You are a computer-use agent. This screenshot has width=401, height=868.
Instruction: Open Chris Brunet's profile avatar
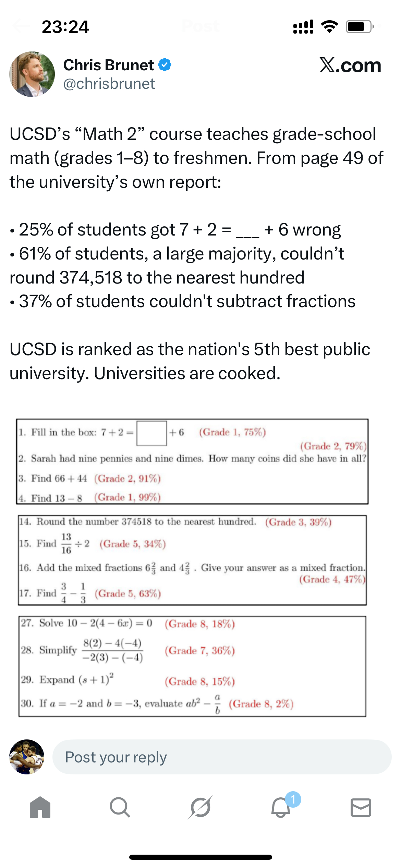point(33,74)
